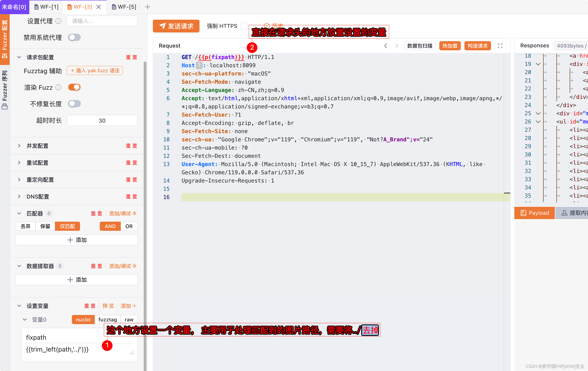Switch to the WF-[5] tab
This screenshot has height=371, width=588.
(124, 7)
